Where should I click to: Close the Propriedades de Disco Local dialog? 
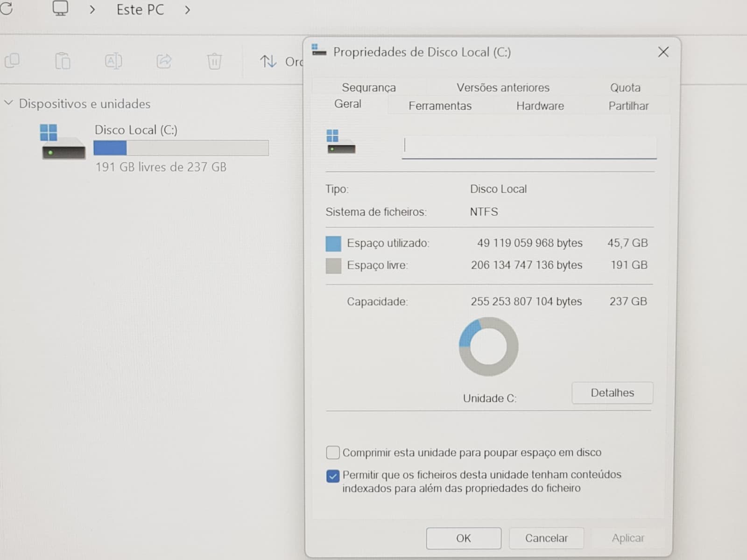pos(663,52)
